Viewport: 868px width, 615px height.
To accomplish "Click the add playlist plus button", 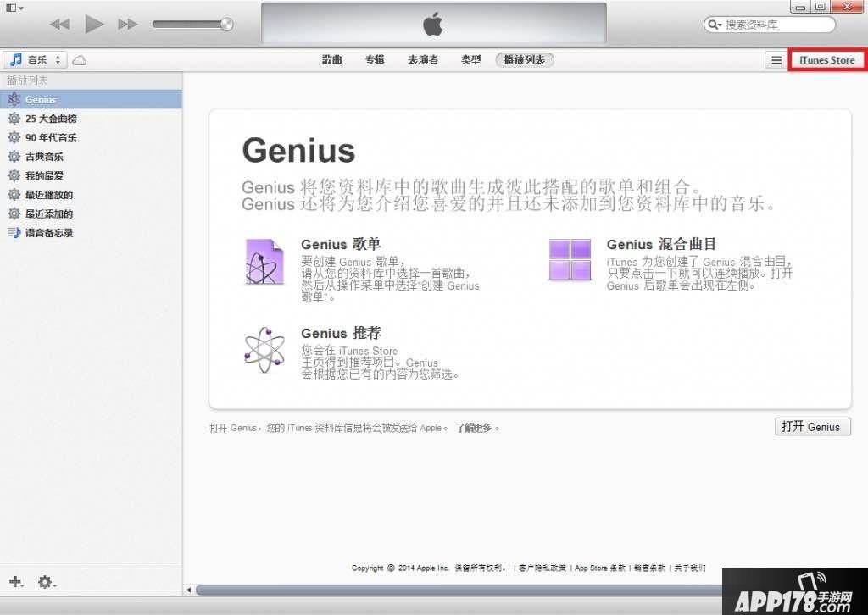I will coord(16,582).
